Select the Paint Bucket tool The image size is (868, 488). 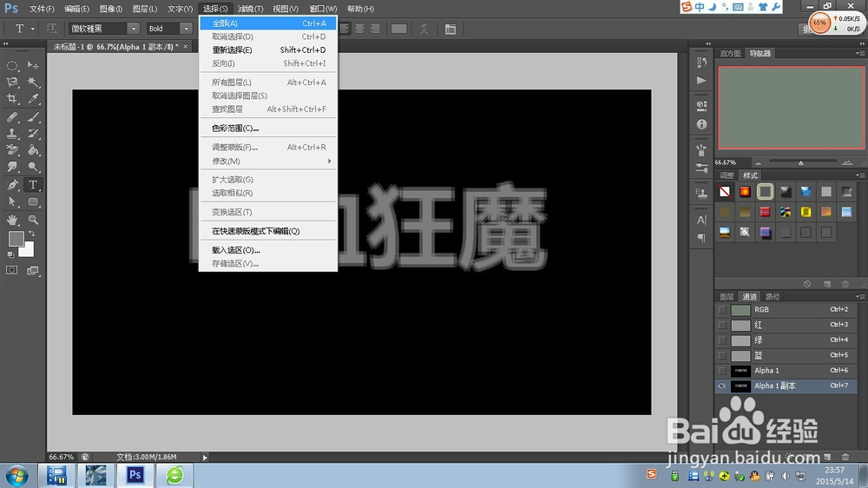pos(33,150)
